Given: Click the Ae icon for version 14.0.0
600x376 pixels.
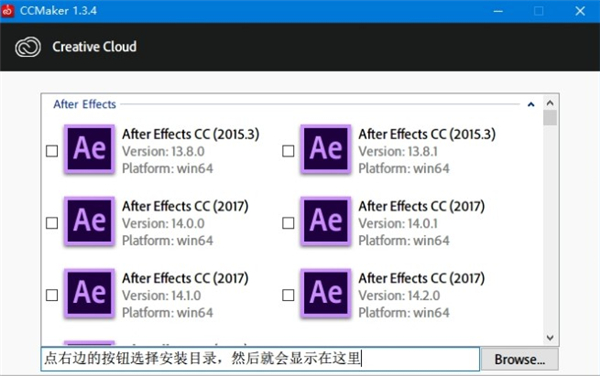Looking at the screenshot, I should point(90,221).
